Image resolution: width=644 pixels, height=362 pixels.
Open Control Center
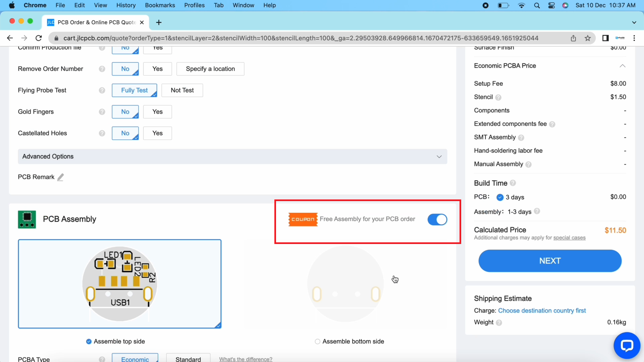(x=551, y=5)
